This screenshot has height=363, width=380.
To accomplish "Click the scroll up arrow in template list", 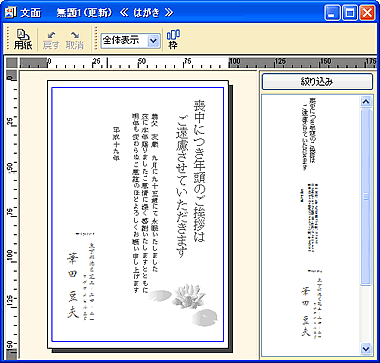I will click(366, 102).
